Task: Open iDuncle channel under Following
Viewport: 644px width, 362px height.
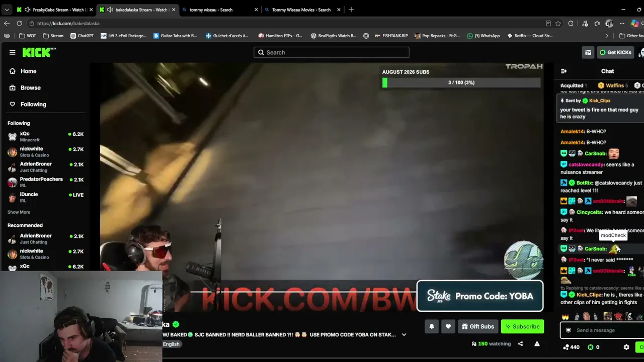Action: [x=45, y=197]
